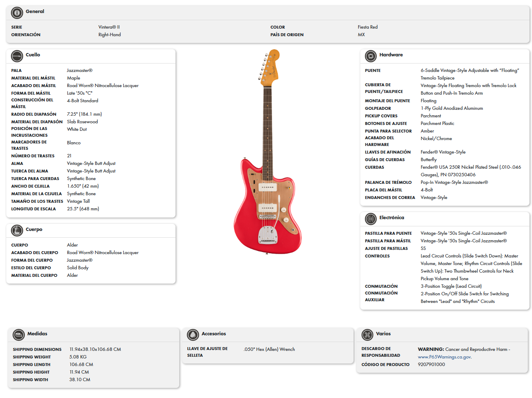Image resolution: width=532 pixels, height=398 pixels.
Task: Click the PLACA DEL MÁSTIL label
Action: (383, 190)
